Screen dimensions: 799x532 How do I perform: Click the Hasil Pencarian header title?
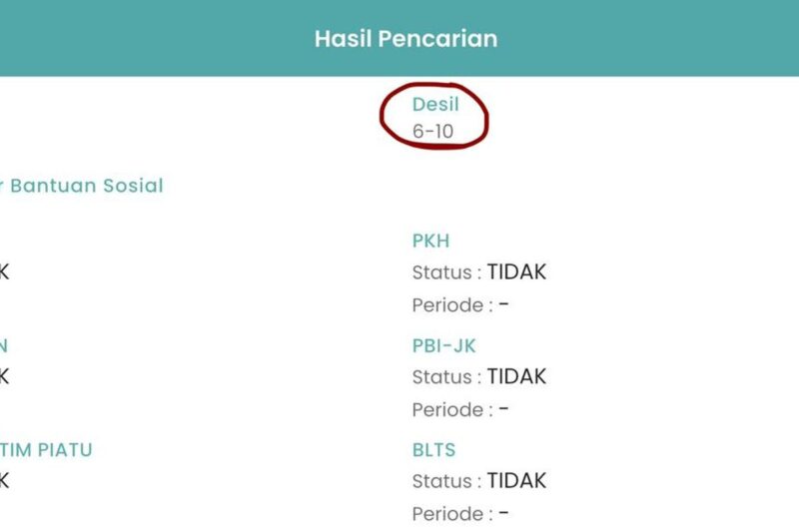(405, 39)
